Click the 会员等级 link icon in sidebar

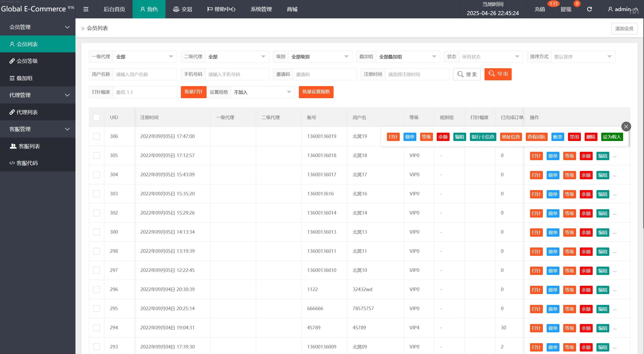pyautogui.click(x=12, y=61)
